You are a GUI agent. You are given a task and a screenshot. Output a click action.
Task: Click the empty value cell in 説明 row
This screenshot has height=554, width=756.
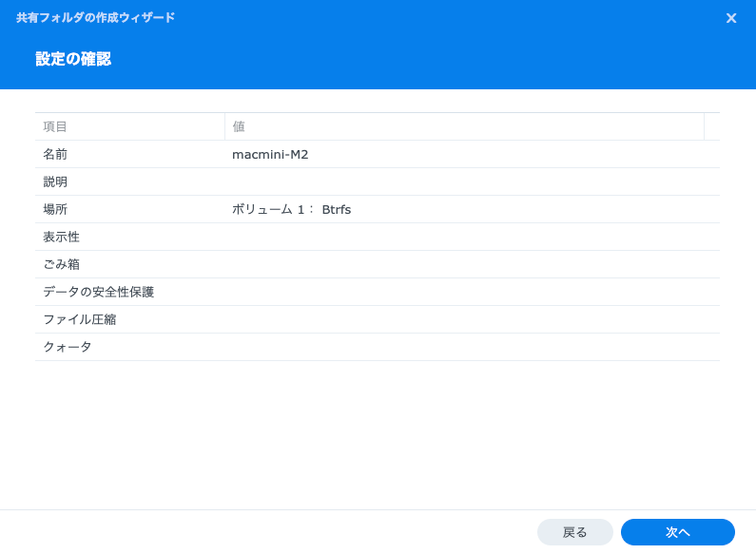coord(466,181)
